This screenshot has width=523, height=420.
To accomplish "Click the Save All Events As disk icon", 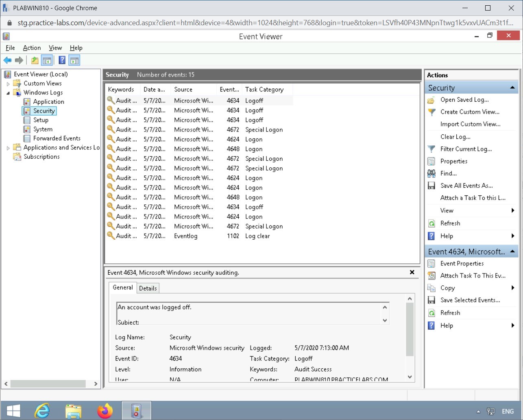I will [431, 186].
